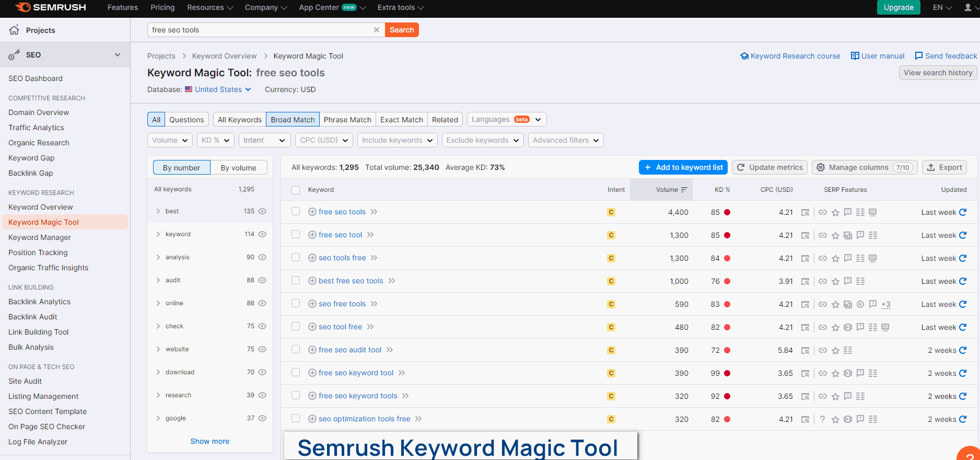Click Send feedback
Screen dimensions: 980x460
tap(946, 56)
